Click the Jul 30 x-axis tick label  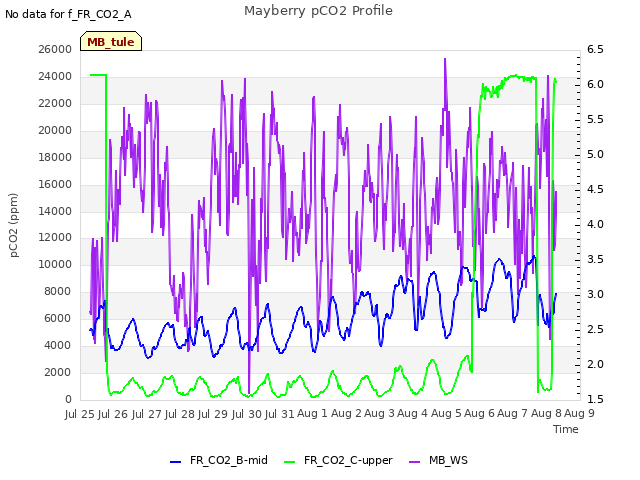(x=246, y=414)
